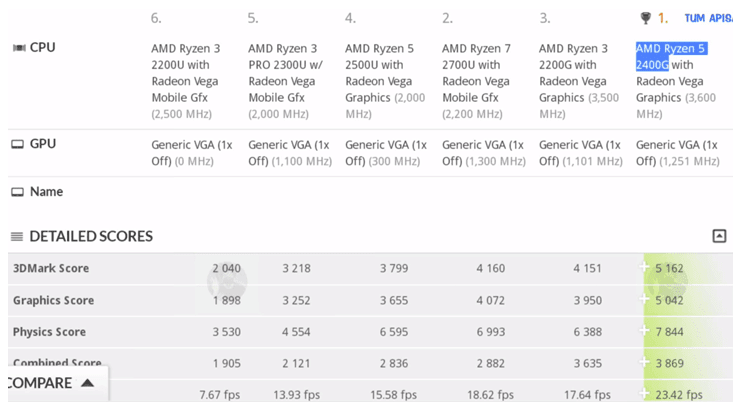This screenshot has width=742, height=406.
Task: Click plus icon beside 3 869 combined score
Action: coord(645,364)
